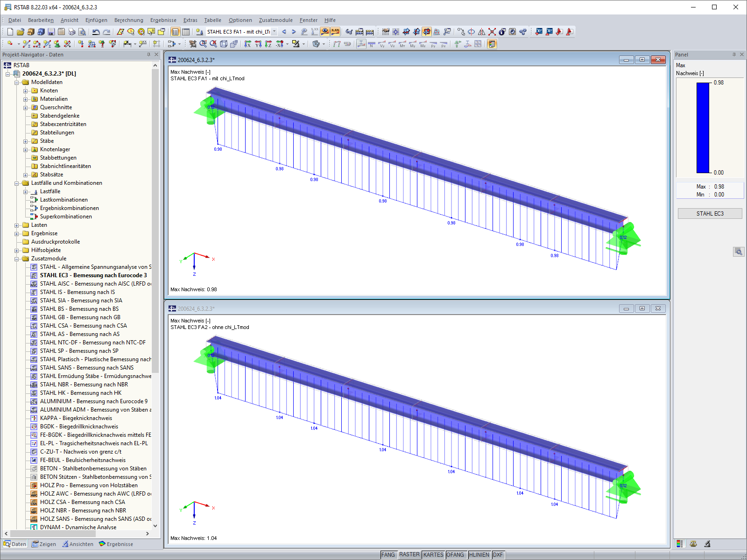Toggle RASTER grid in status bar
This screenshot has height=560, width=747.
[x=409, y=555]
